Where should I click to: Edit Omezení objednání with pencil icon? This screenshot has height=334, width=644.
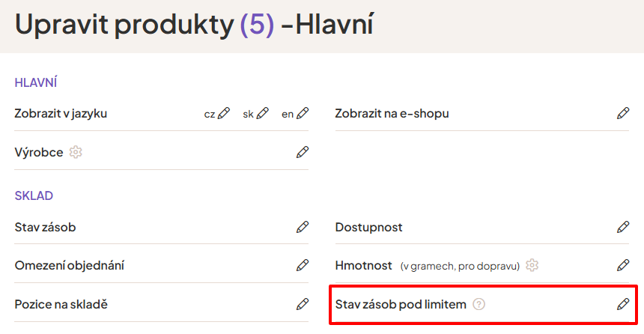[x=303, y=265]
